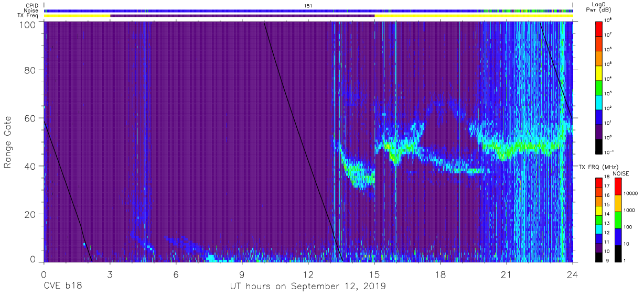Click the green 100–1000 NOISE colorbar segment
This screenshot has width=644, height=297.
(617, 219)
